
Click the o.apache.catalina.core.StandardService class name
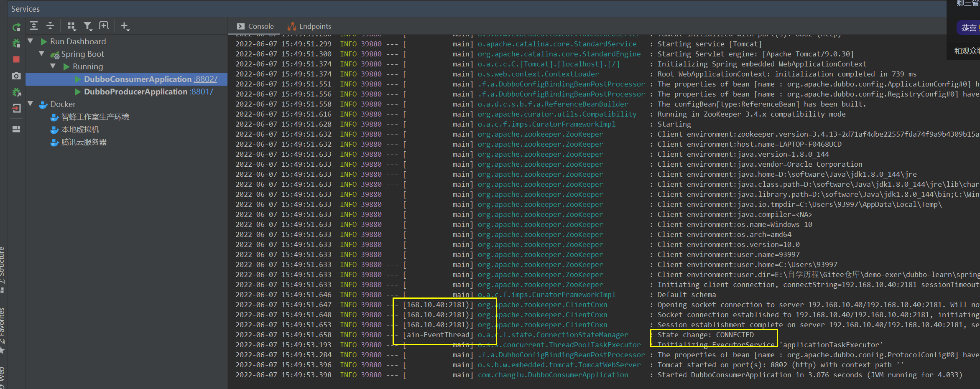(x=557, y=44)
